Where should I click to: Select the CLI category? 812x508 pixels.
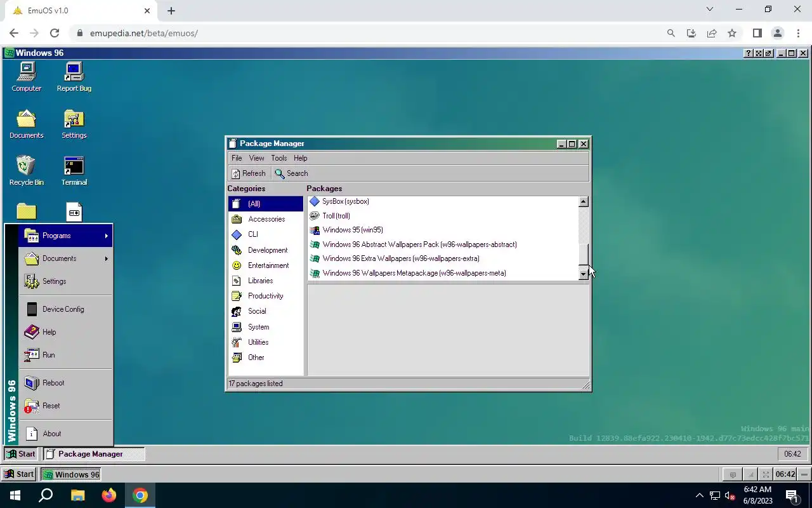[266, 234]
